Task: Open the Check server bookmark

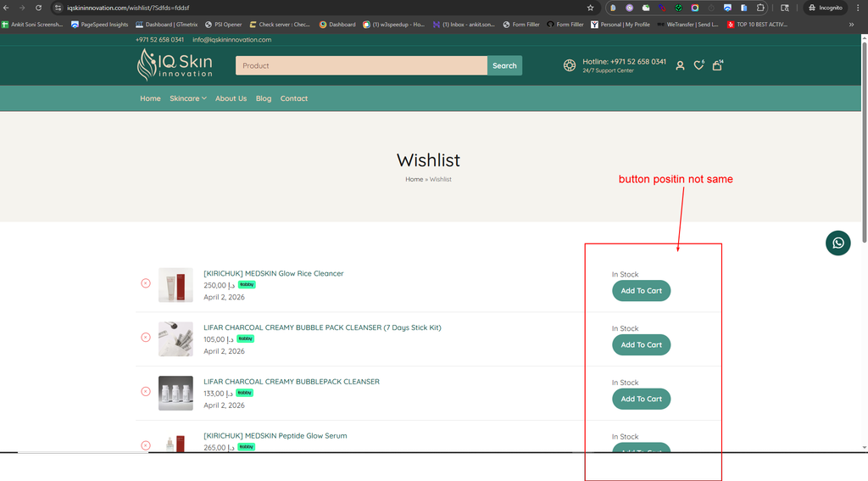Action: click(280, 25)
